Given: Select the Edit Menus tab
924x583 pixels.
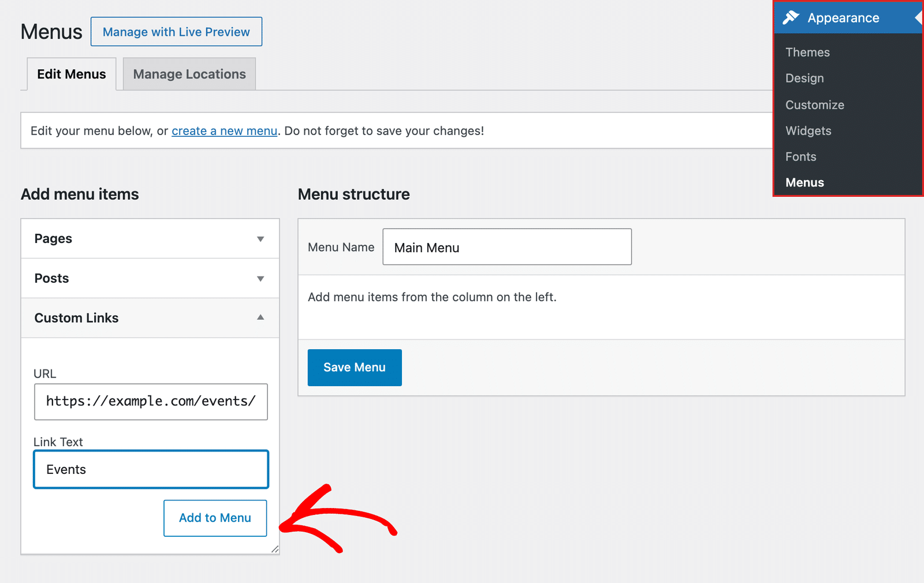Looking at the screenshot, I should 72,74.
